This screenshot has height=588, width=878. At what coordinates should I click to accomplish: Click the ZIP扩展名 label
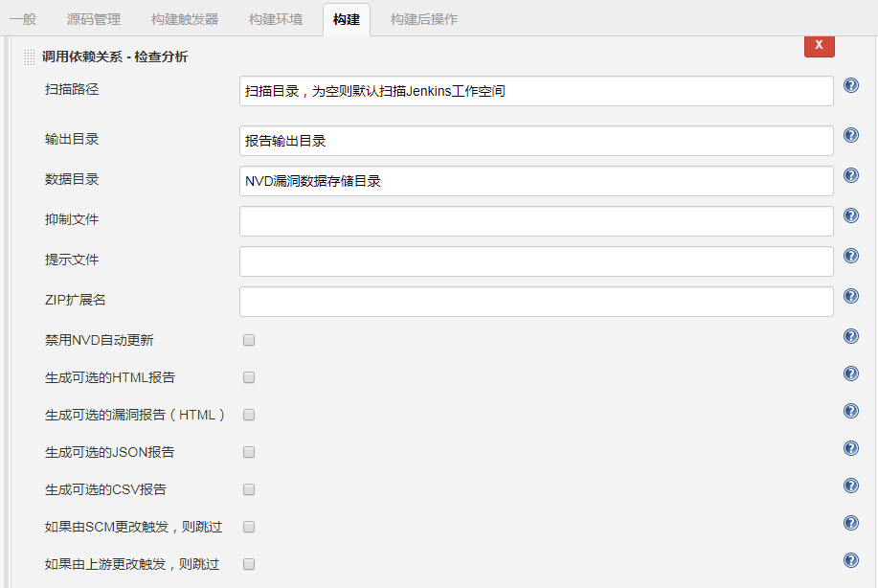pos(75,300)
